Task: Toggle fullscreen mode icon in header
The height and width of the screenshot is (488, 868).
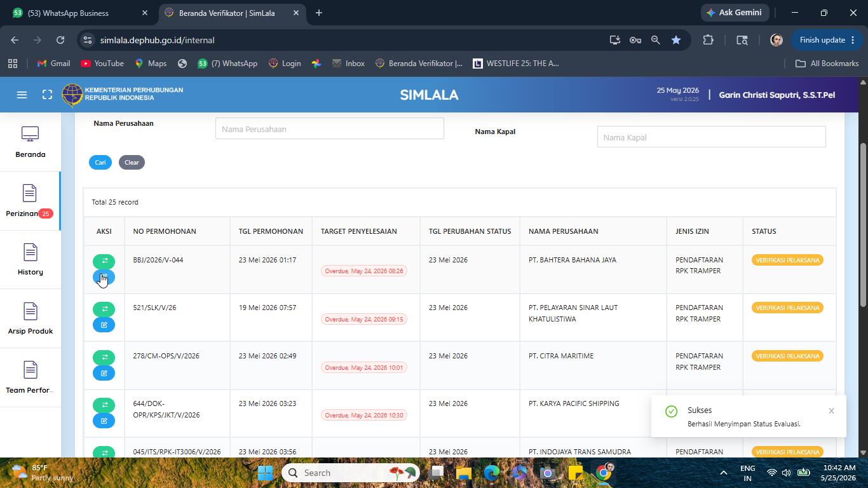Action: tap(47, 95)
